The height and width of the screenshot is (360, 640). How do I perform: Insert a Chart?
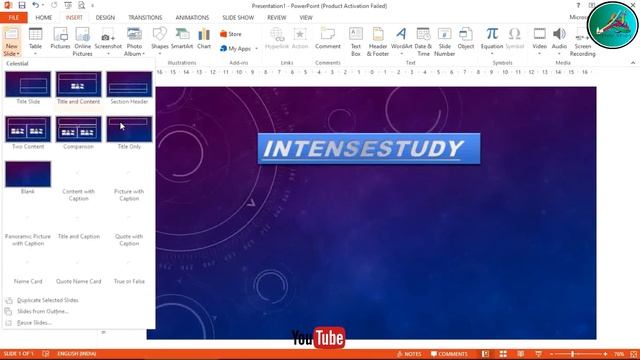204,38
